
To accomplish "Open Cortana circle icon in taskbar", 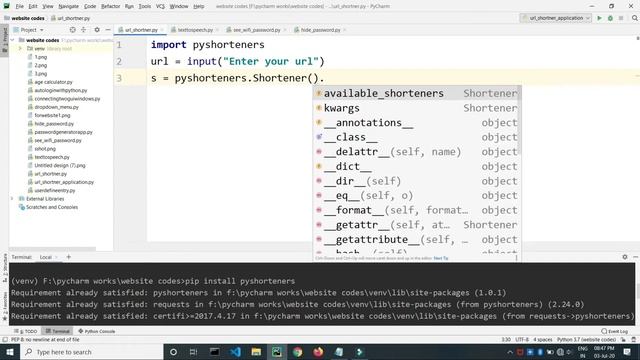I will pyautogui.click(x=173, y=352).
